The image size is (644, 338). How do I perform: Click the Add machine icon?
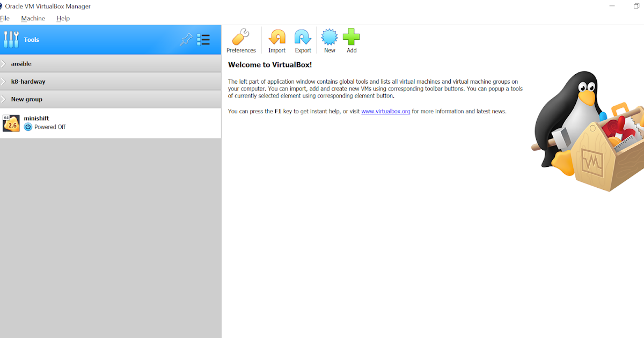[351, 40]
